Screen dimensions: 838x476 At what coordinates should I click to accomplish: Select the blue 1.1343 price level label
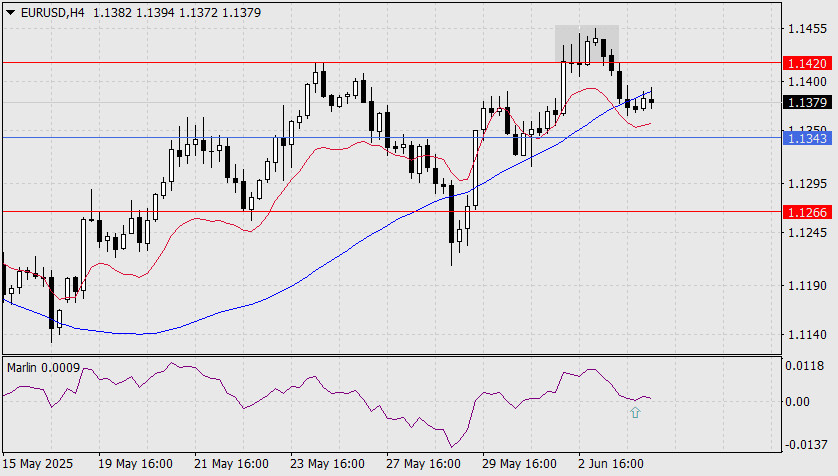(808, 138)
